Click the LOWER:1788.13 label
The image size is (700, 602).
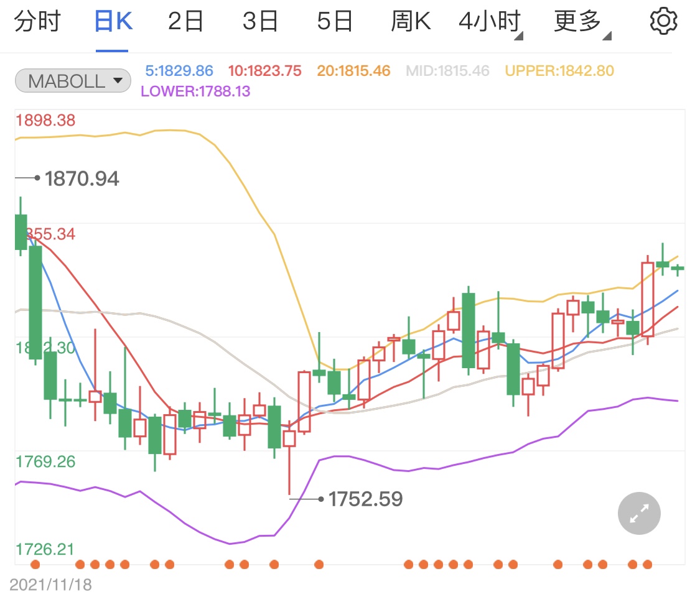[195, 91]
